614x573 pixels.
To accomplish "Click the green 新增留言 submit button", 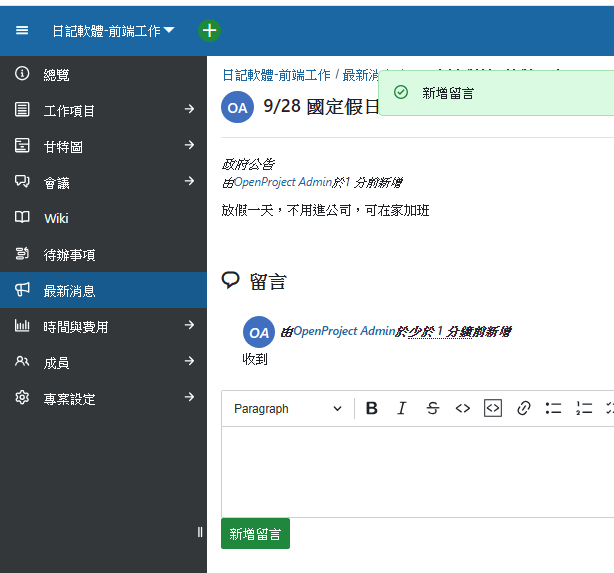I will click(x=255, y=534).
